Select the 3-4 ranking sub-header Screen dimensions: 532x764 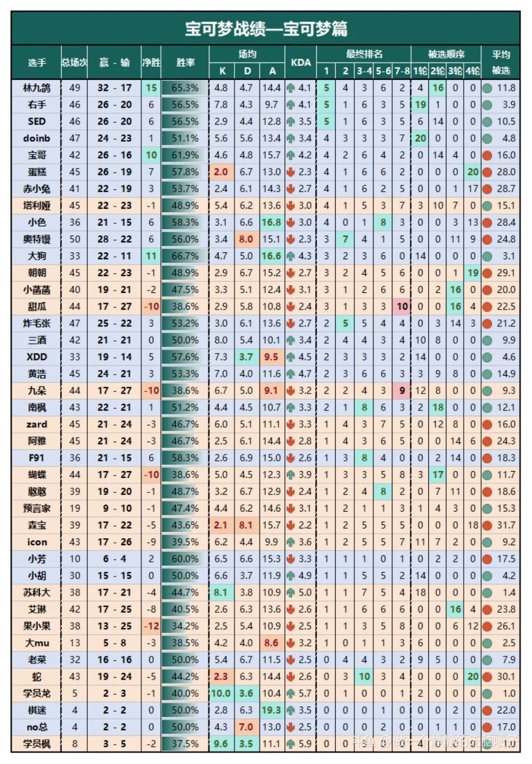tap(365, 71)
